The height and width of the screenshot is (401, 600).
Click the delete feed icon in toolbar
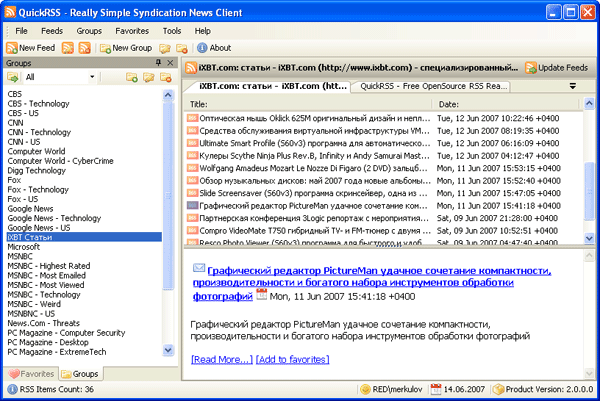pos(84,48)
